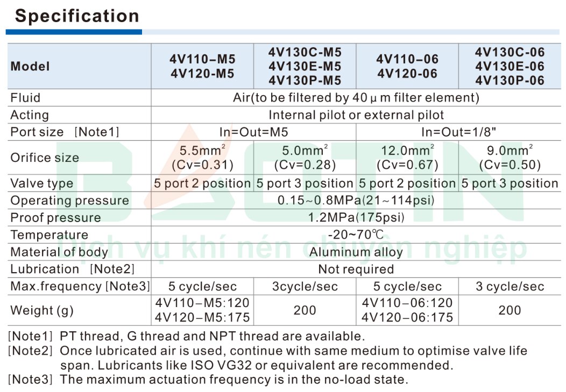The height and width of the screenshot is (392, 566).
Task: Click the Specification heading
Action: [x=77, y=16]
